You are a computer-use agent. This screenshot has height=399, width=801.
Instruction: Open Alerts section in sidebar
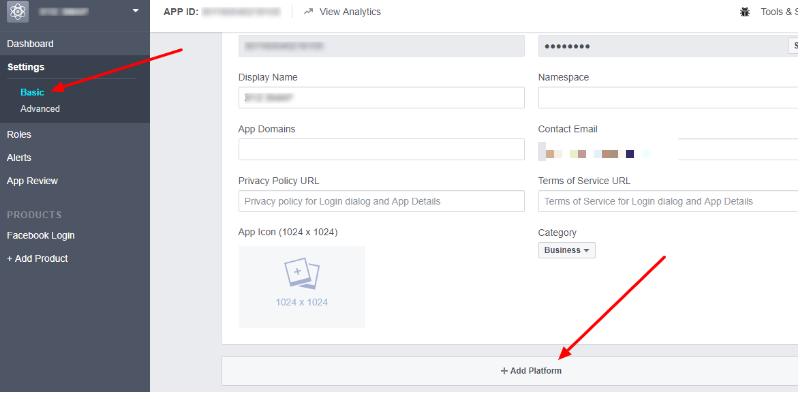pyautogui.click(x=19, y=157)
